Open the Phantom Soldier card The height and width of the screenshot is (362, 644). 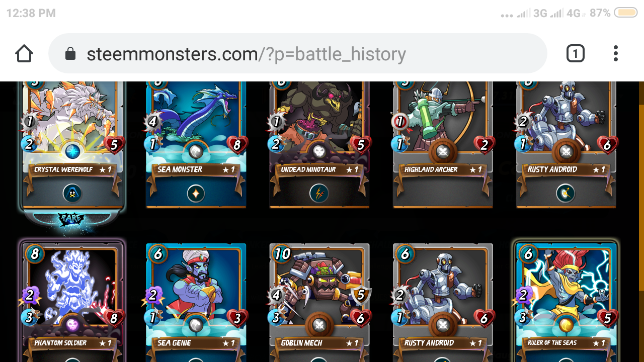72,302
